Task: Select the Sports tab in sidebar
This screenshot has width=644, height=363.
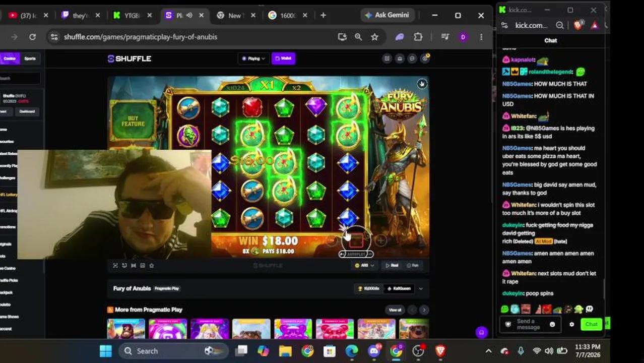Action: (x=30, y=58)
